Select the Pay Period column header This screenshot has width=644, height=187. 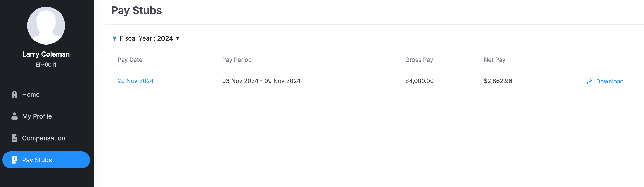[237, 60]
